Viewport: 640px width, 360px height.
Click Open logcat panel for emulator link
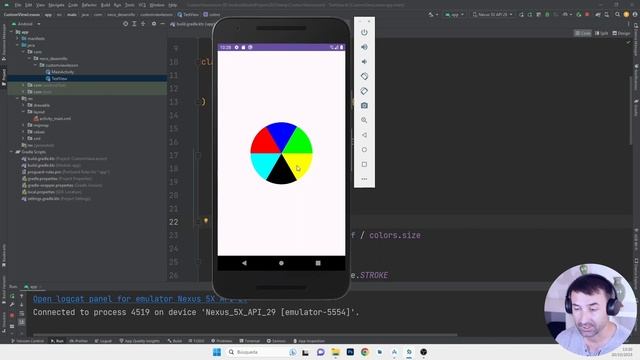[x=140, y=299]
